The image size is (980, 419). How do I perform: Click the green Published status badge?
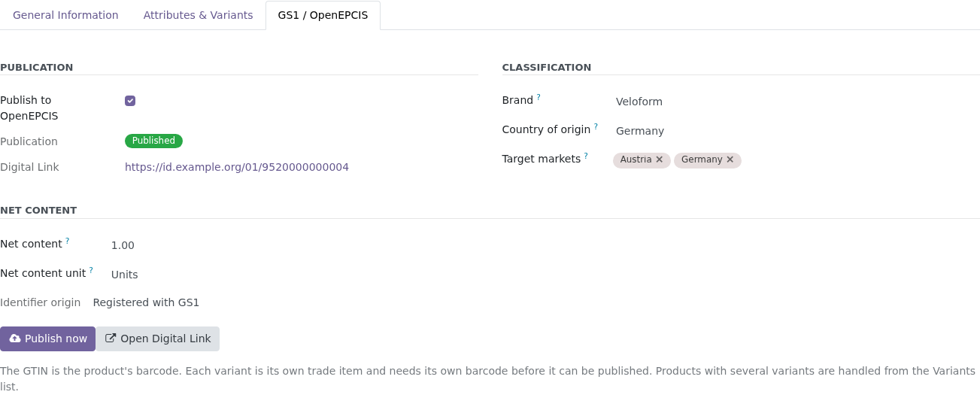[x=153, y=141]
